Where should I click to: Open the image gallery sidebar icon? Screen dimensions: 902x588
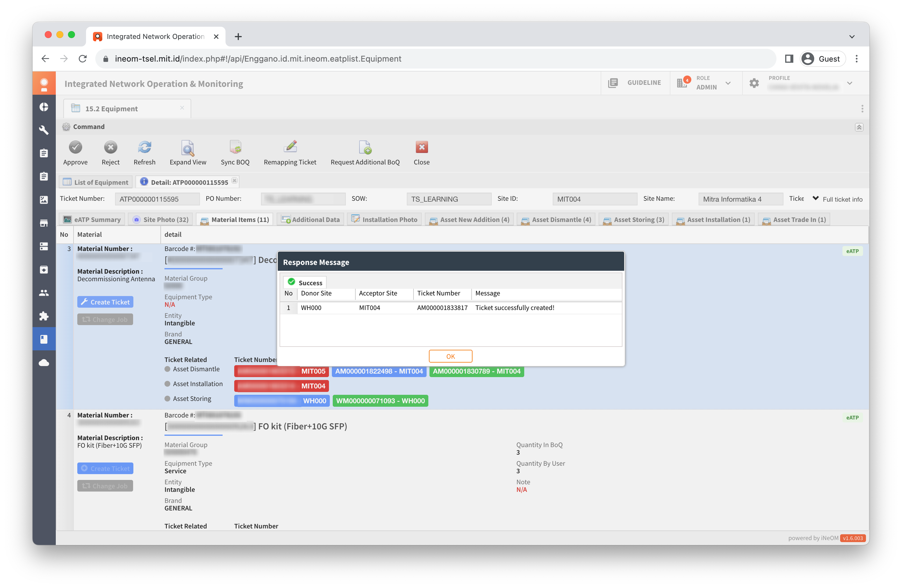(44, 200)
